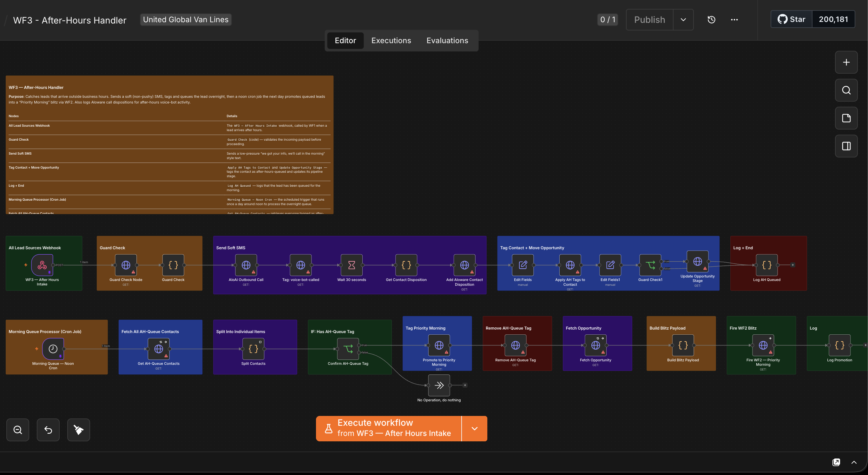
Task: Select the Split Into Individual Items label
Action: tap(240, 332)
